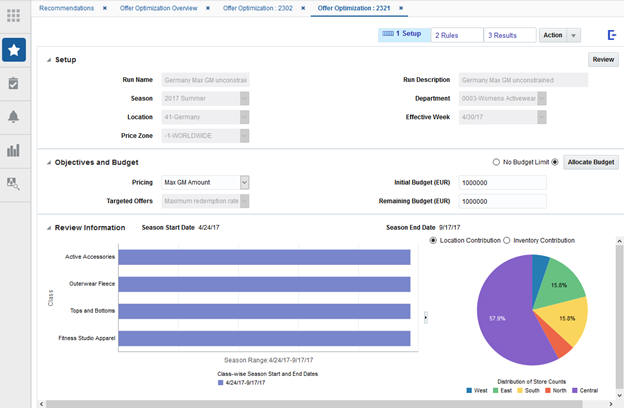Viewport: 624px width, 408px height.
Task: Open the Location dropdown
Action: pos(244,117)
